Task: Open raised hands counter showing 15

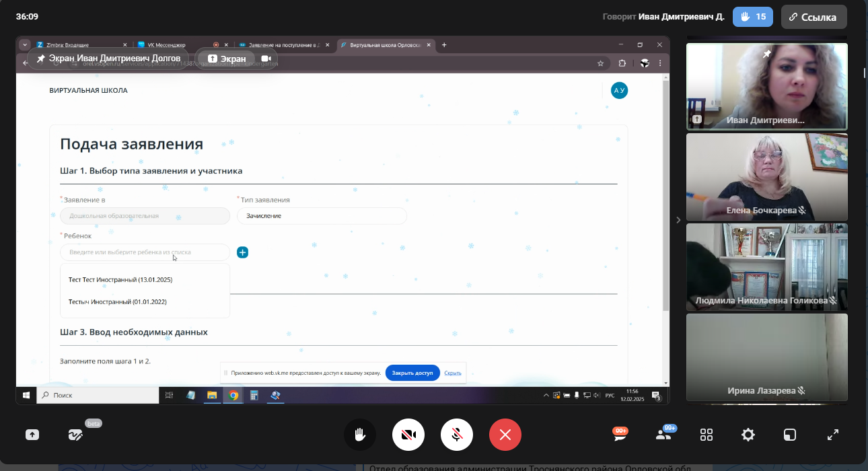Action: 753,17
